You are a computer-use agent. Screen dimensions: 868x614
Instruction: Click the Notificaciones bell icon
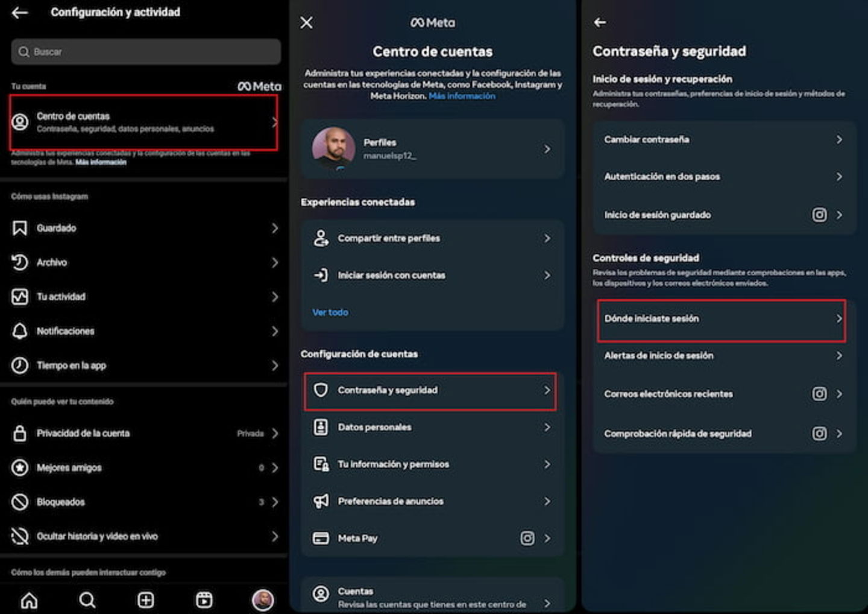pos(20,331)
